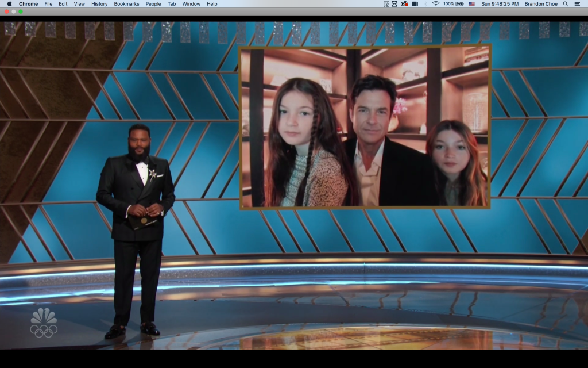Click the battery status indicator
The width and height of the screenshot is (588, 368).
(x=454, y=4)
